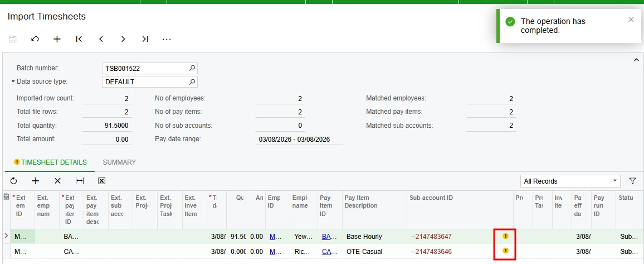
Task: Open the CA... pay item ID link
Action: [326, 251]
